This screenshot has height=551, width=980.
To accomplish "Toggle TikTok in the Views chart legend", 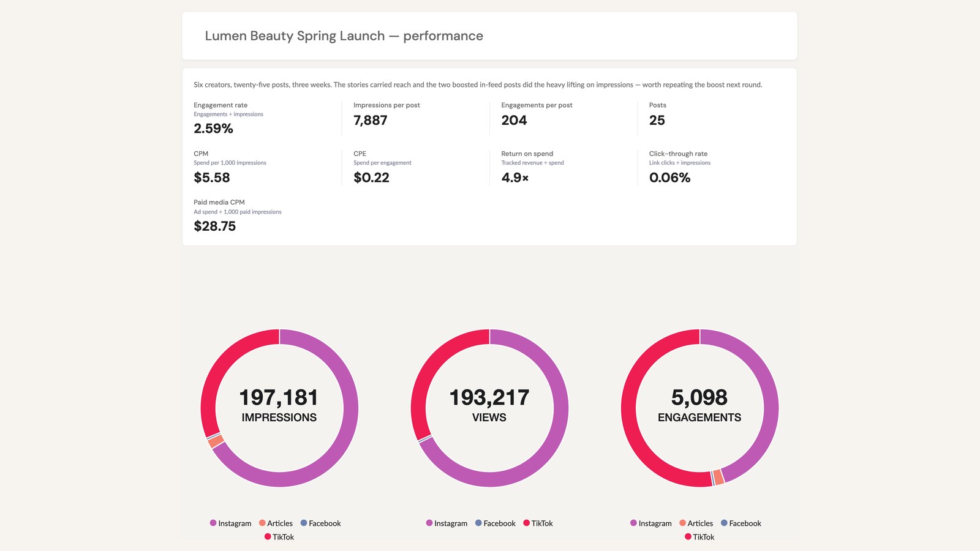I will coord(538,523).
